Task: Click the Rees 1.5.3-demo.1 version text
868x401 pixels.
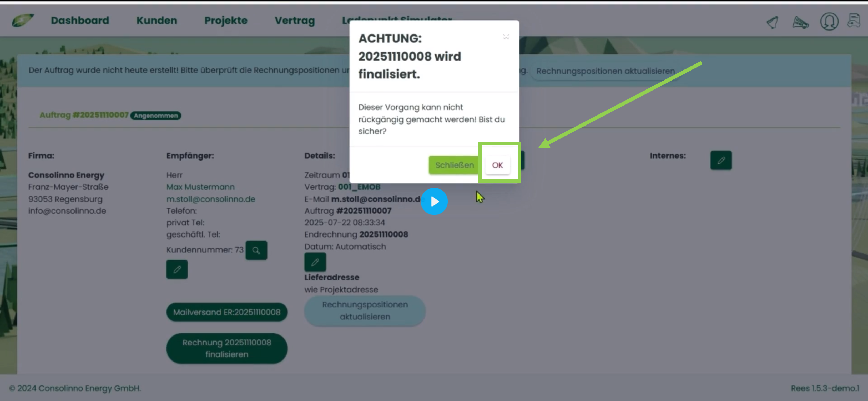Action: coord(825,388)
